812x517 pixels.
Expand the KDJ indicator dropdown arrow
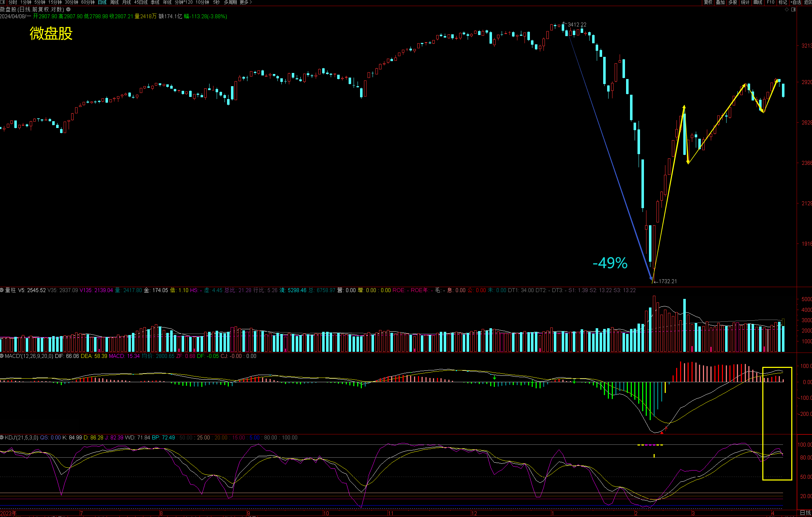click(2, 438)
